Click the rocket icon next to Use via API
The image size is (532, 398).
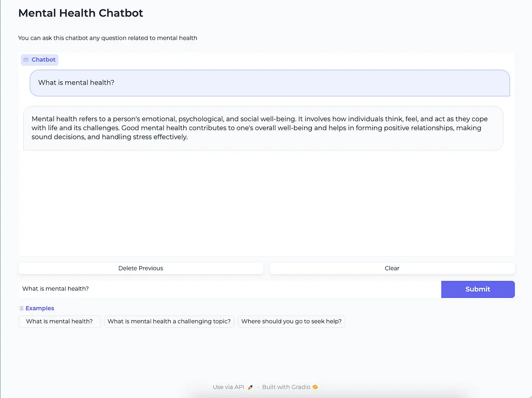(x=251, y=387)
